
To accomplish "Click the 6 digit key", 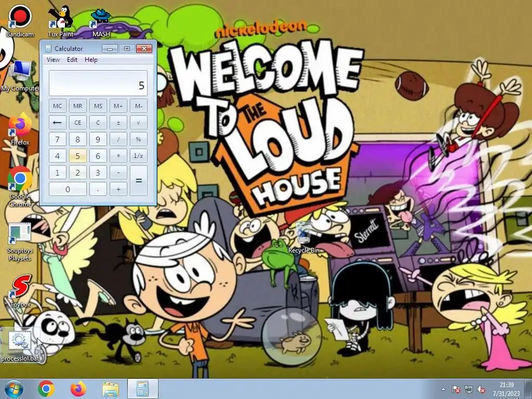I will (x=98, y=156).
